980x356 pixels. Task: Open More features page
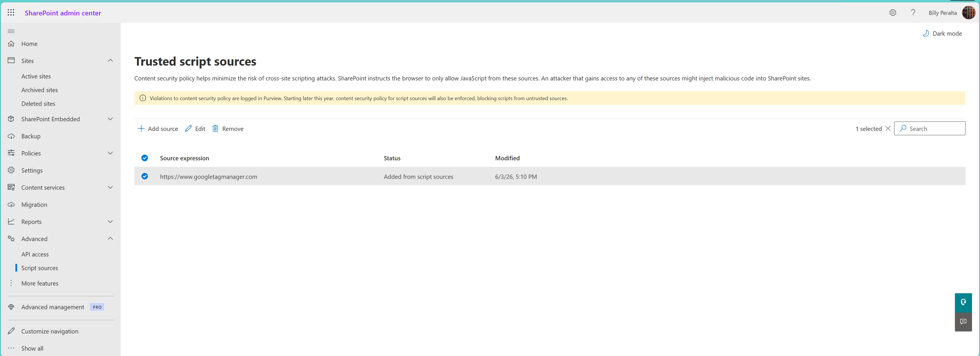[40, 283]
